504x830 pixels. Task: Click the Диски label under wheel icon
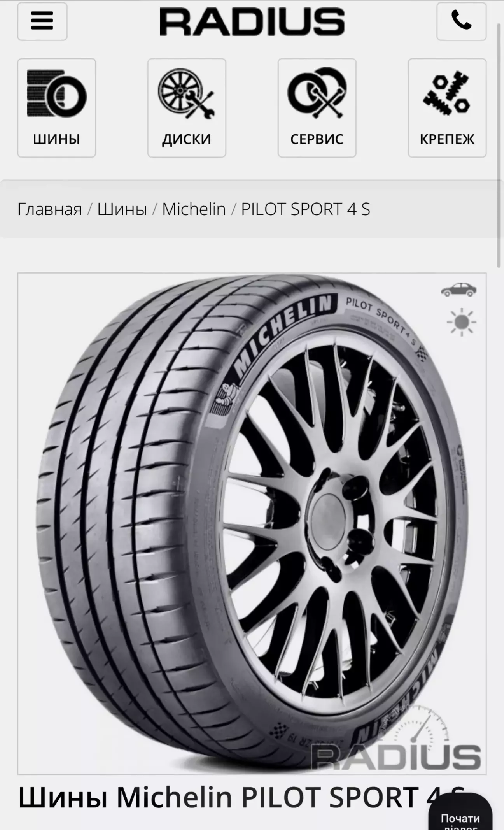[x=187, y=139]
